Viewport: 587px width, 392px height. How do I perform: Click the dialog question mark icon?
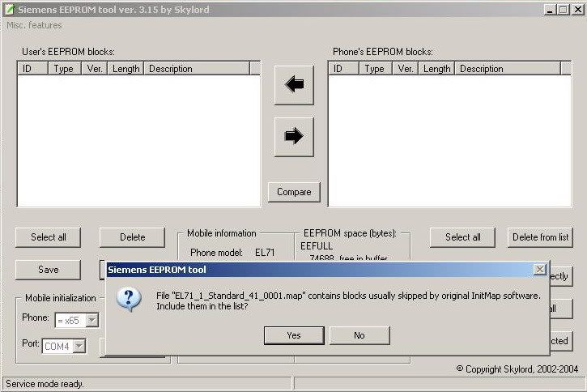point(129,300)
